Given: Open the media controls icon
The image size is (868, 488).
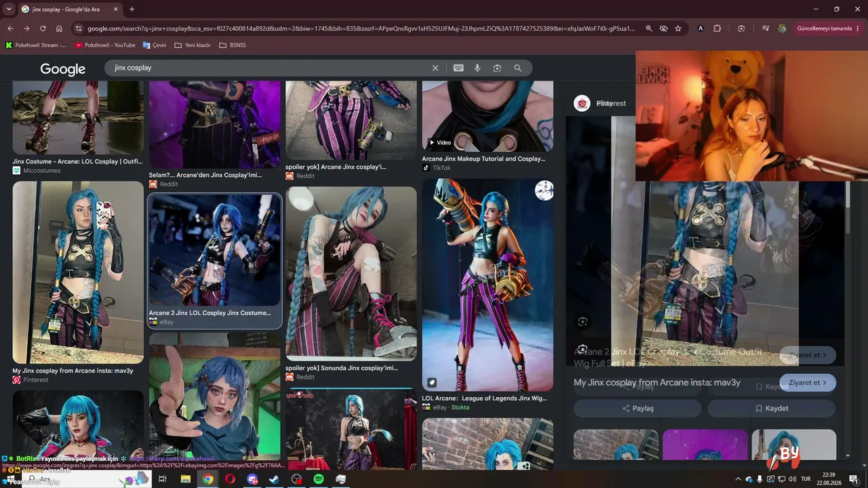Looking at the screenshot, I should 766,28.
